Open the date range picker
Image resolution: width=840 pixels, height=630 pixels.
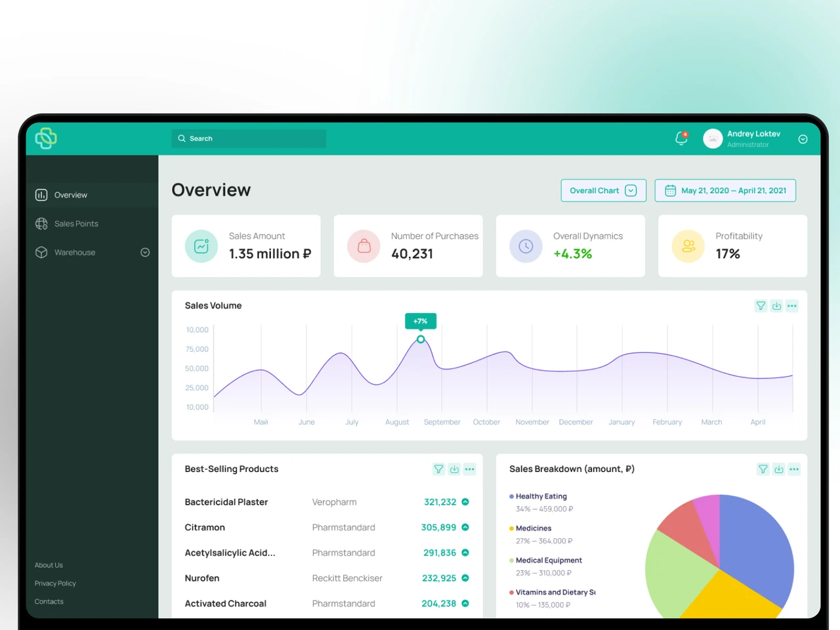tap(725, 190)
